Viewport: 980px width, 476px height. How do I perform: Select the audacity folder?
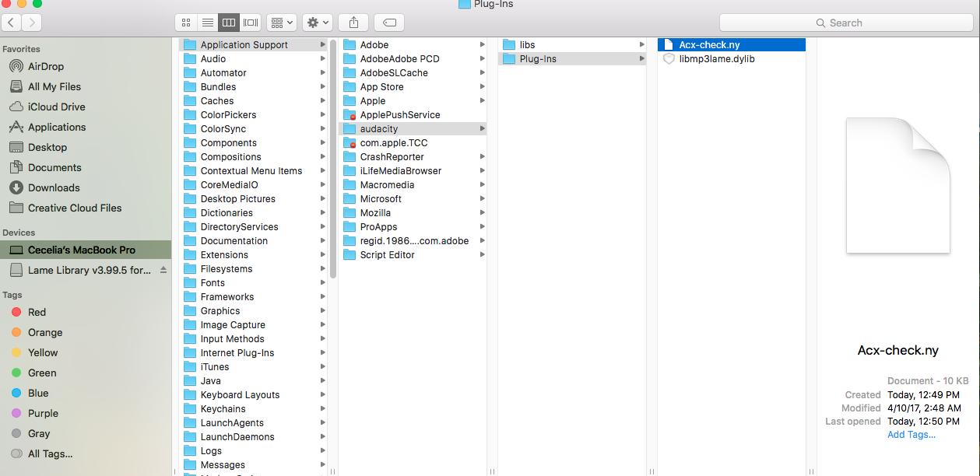pos(413,128)
